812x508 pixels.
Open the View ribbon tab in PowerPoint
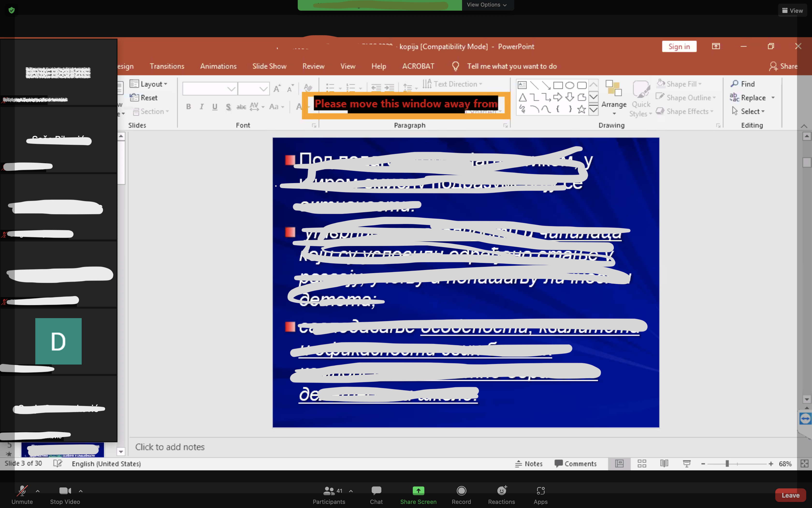(348, 66)
